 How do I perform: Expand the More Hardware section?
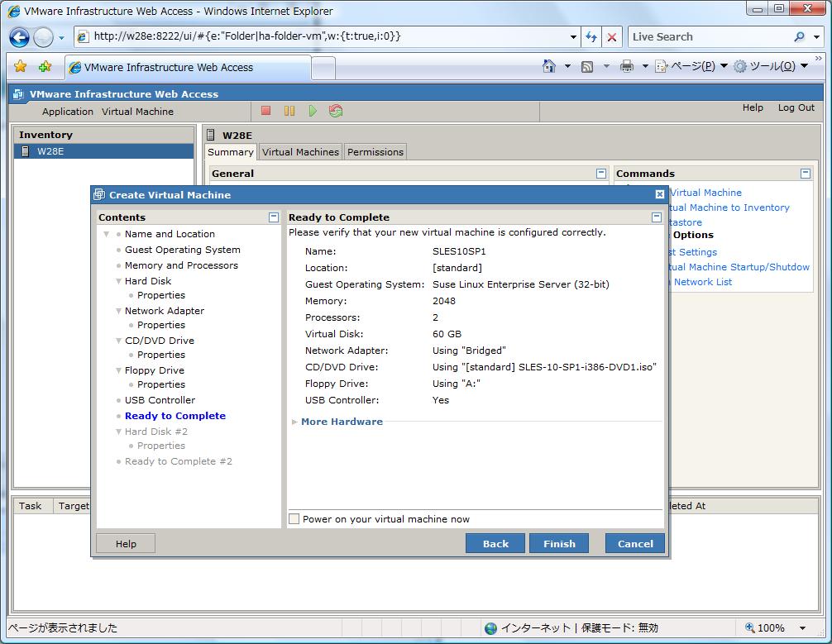pyautogui.click(x=294, y=422)
